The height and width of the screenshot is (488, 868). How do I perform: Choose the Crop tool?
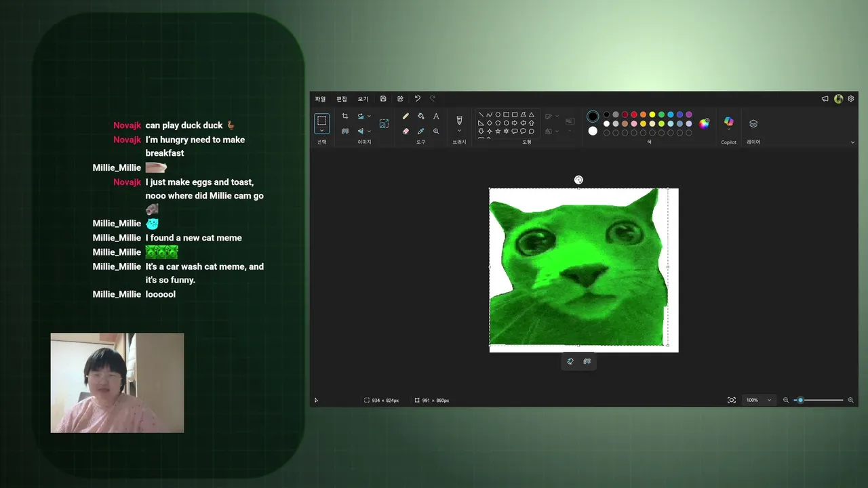[345, 117]
